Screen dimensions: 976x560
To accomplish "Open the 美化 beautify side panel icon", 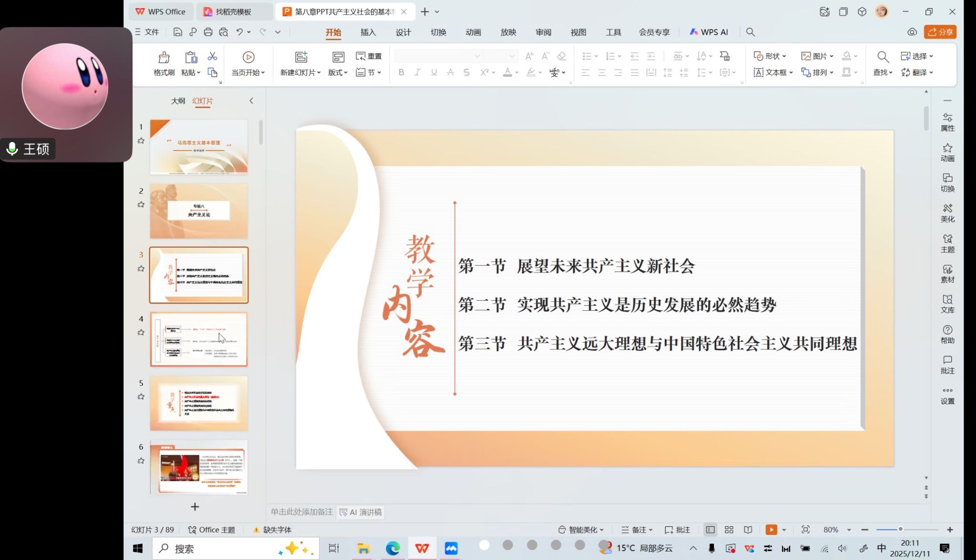I will click(x=947, y=213).
